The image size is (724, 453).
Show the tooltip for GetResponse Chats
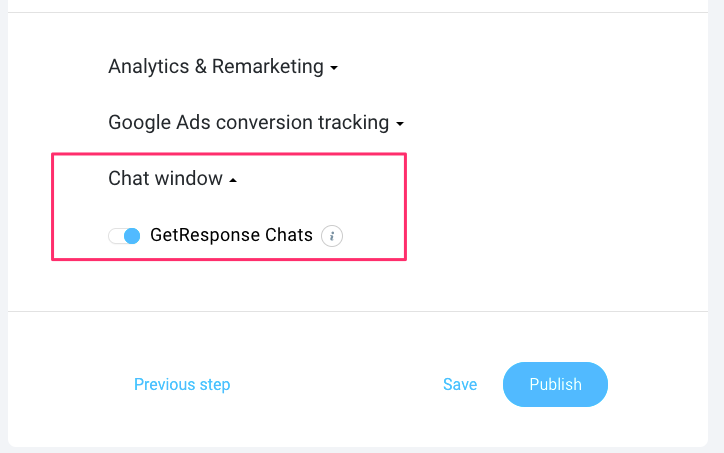click(x=332, y=236)
